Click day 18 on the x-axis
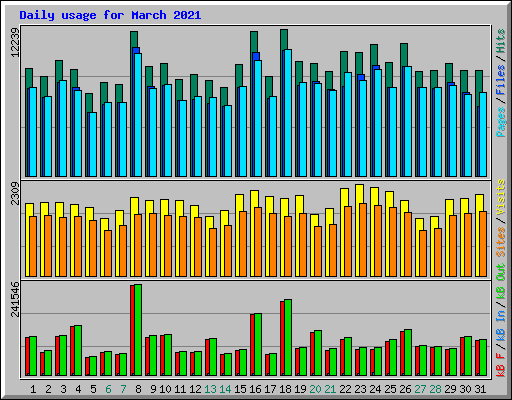Viewport: 512px width, 400px height. [x=285, y=389]
